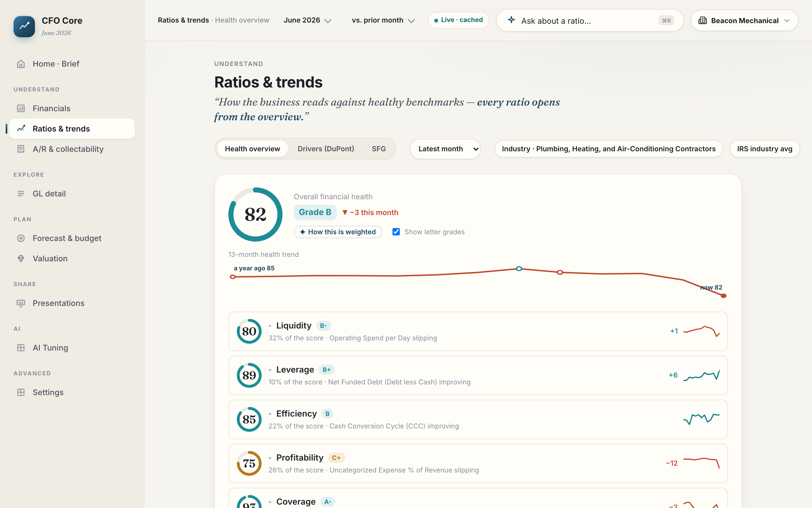Click the Liquidity sparkline chart
Viewport: 812px width, 508px height.
(701, 331)
